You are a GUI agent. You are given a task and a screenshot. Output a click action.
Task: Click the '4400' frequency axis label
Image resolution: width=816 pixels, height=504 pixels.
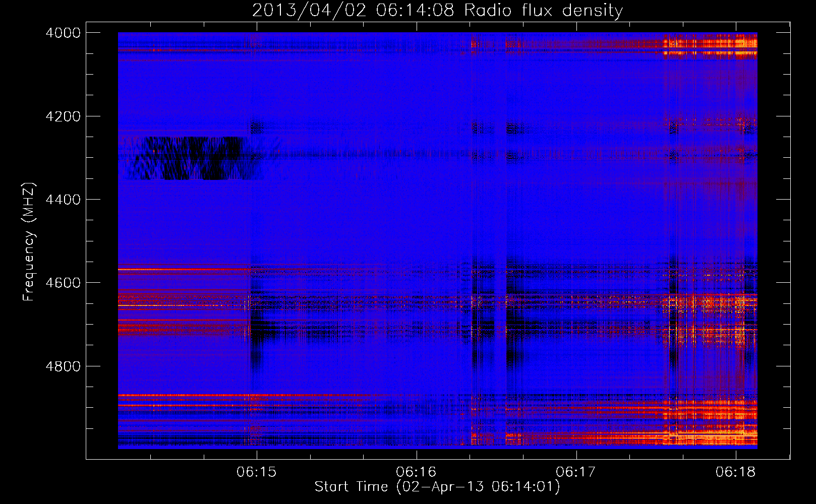63,200
